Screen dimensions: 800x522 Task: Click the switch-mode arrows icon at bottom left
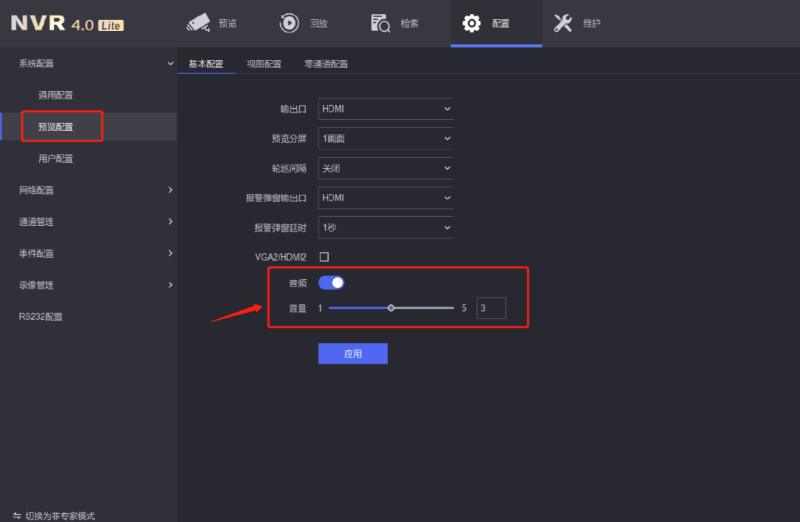17,516
